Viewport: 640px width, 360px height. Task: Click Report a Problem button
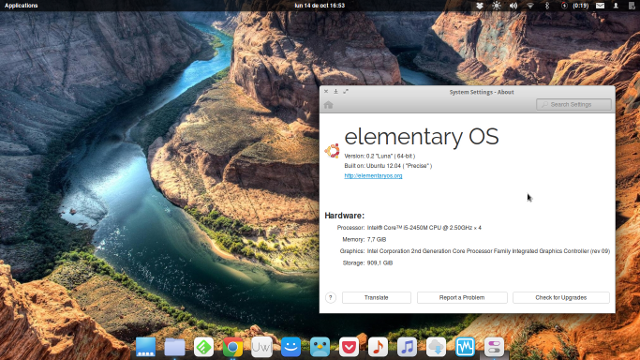coord(462,298)
